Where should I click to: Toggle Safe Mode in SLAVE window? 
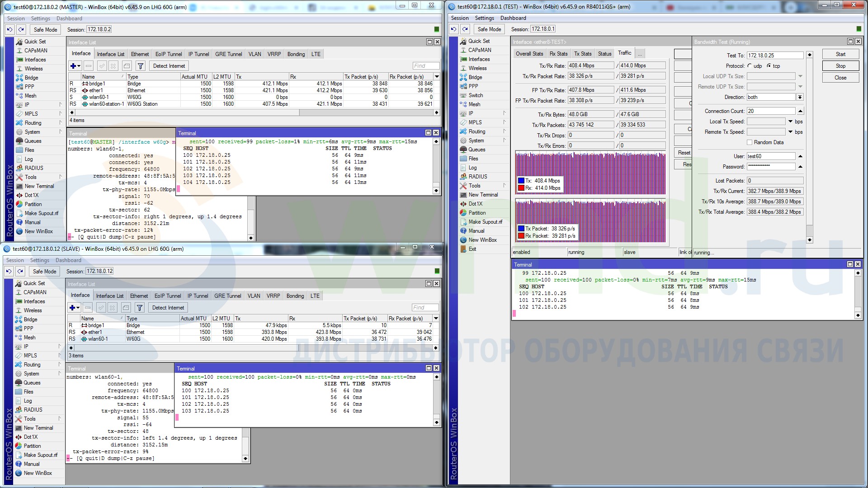(x=44, y=272)
